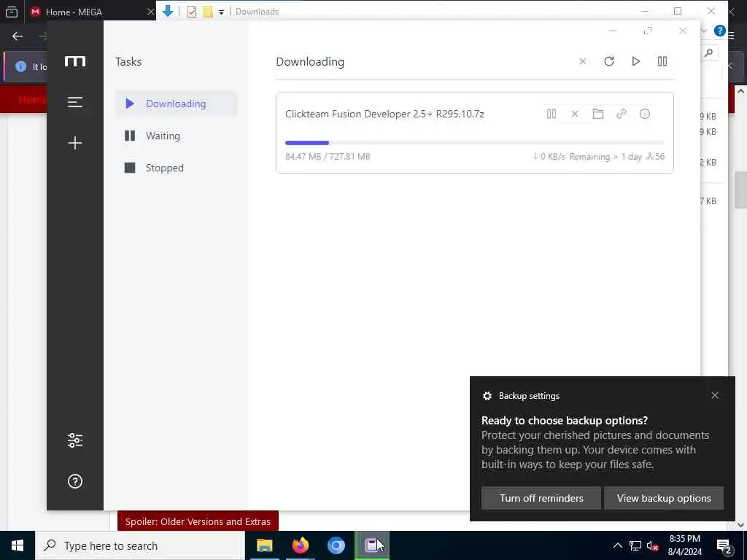Click the browser back arrow

pos(18,36)
